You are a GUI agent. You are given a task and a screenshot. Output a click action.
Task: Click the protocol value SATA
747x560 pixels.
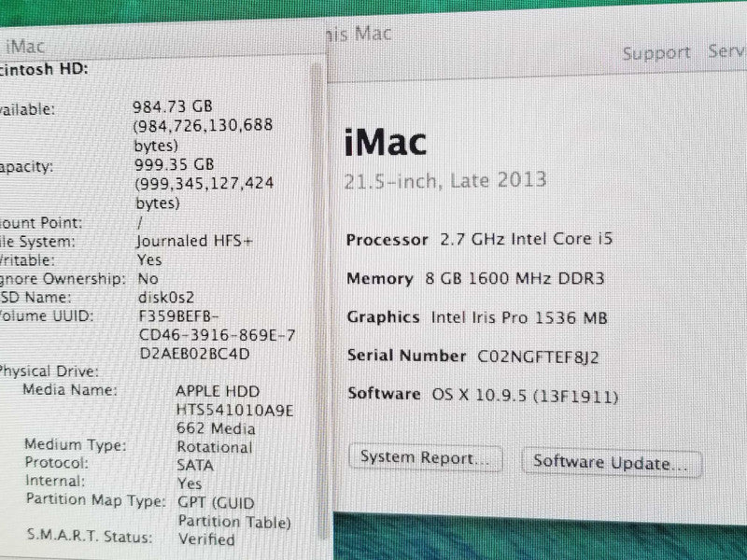tap(195, 465)
